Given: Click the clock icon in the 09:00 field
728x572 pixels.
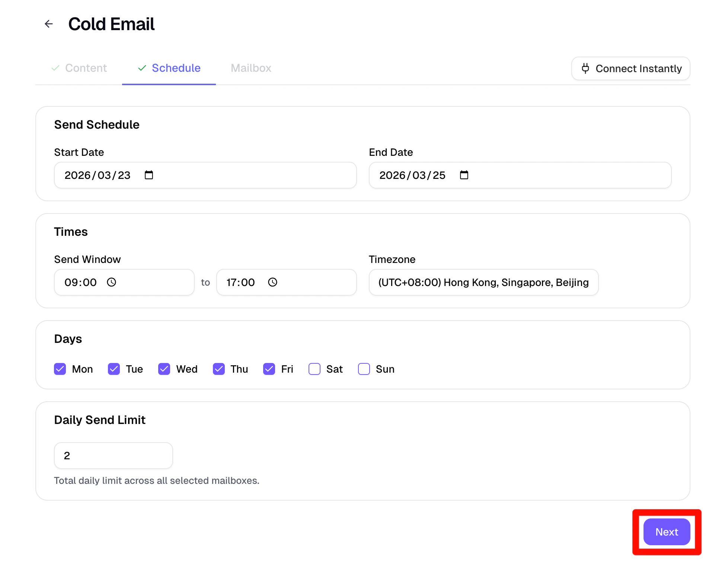Looking at the screenshot, I should click(x=112, y=282).
